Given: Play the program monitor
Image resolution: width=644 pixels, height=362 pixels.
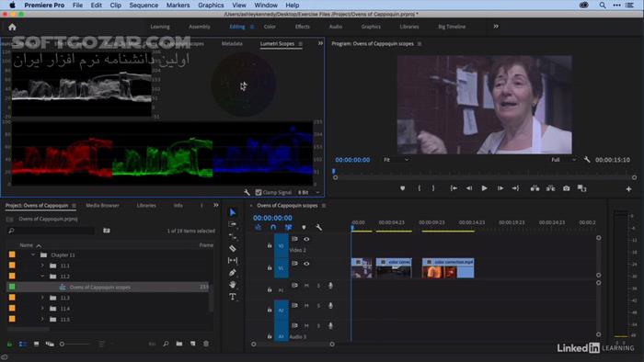Looking at the screenshot, I should (x=485, y=188).
